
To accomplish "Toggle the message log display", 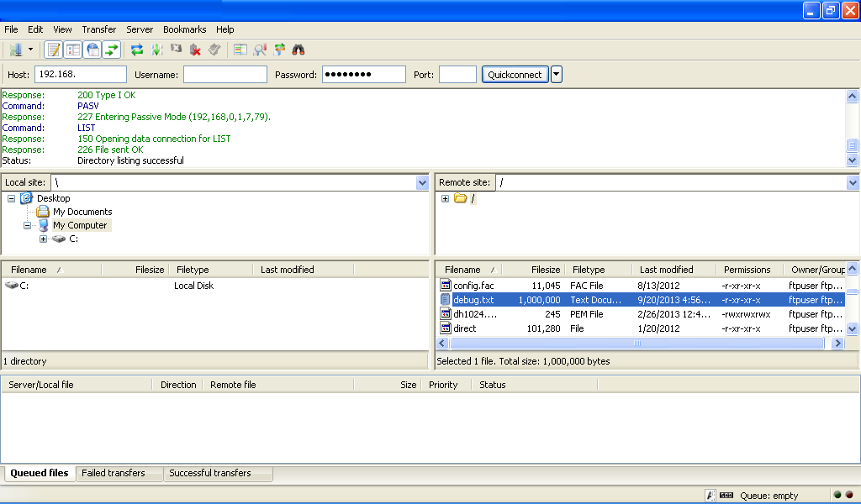I will (x=53, y=50).
